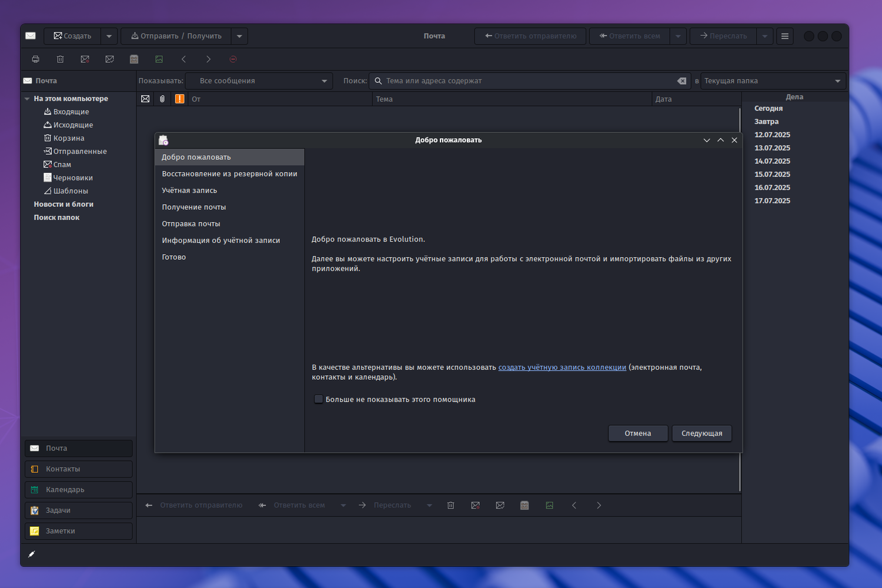Open the 'Текущая папка' search scope dropdown
This screenshot has height=588, width=882.
[773, 81]
